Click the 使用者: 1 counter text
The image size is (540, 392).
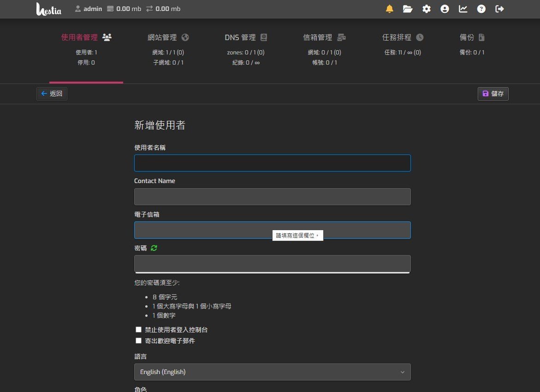[x=86, y=53]
